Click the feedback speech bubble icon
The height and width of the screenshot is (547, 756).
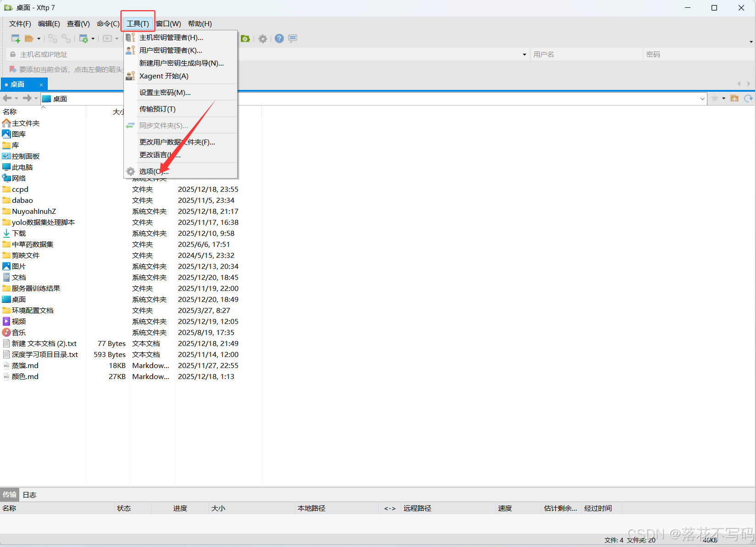point(293,39)
